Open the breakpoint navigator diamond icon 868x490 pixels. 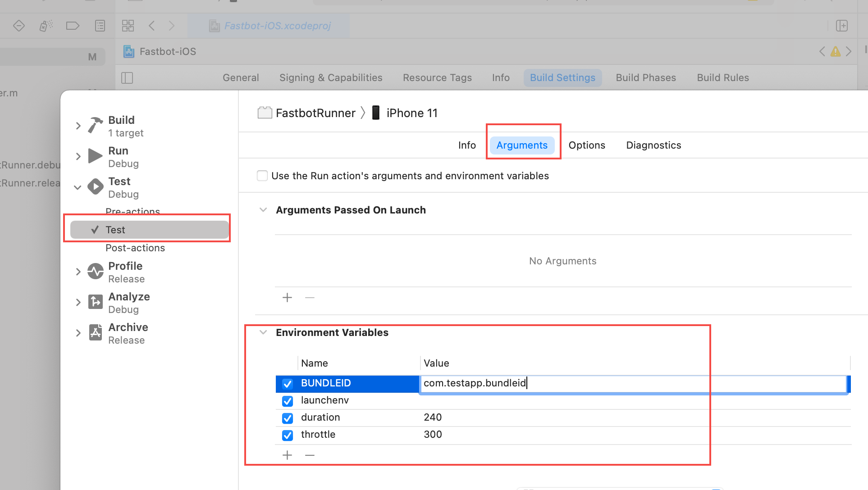pos(19,26)
